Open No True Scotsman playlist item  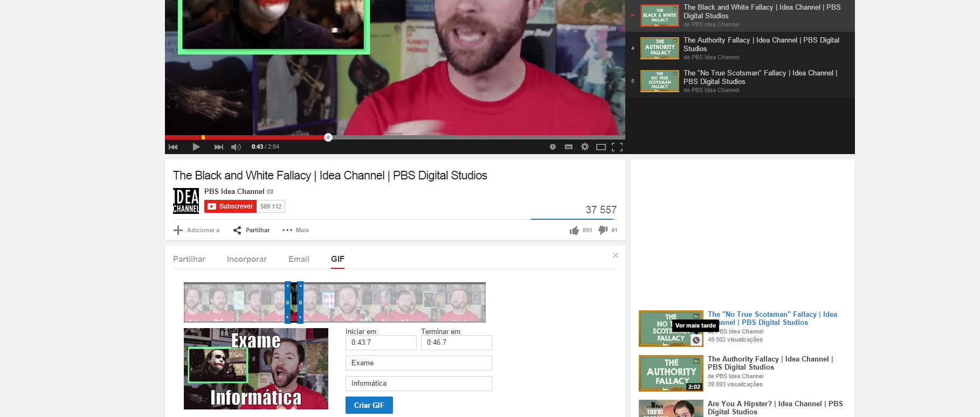click(x=740, y=81)
